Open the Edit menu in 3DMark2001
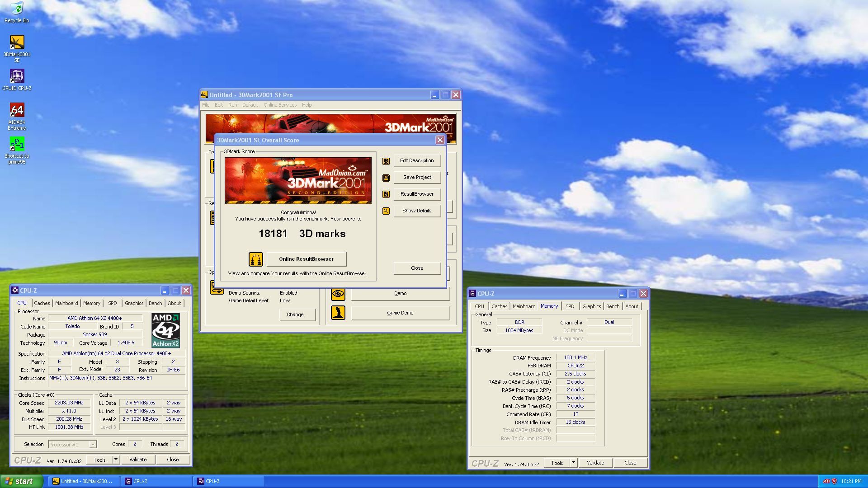 219,105
